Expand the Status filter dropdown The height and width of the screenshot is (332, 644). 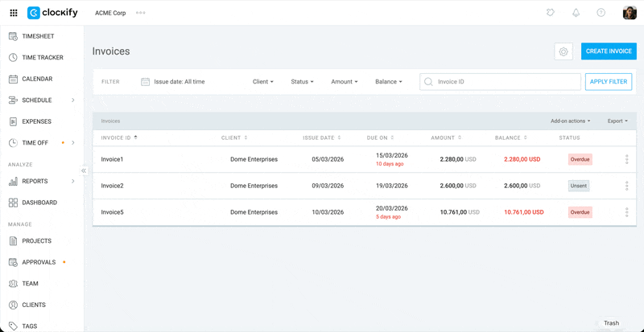click(x=302, y=82)
